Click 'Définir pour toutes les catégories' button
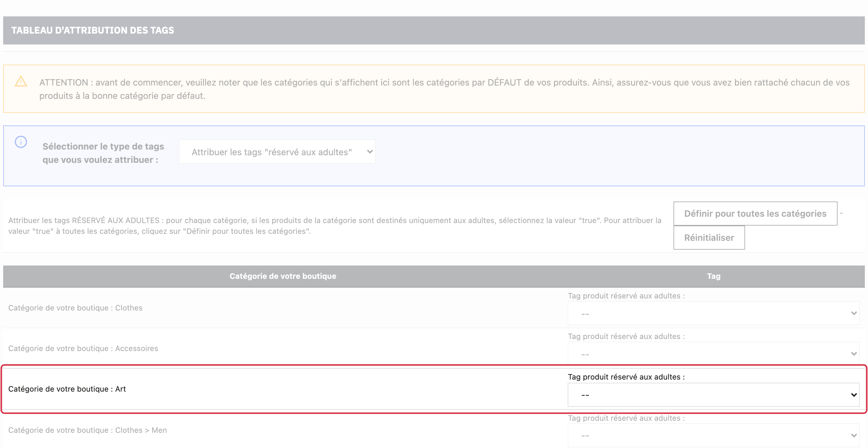This screenshot has width=868, height=448. 755,214
